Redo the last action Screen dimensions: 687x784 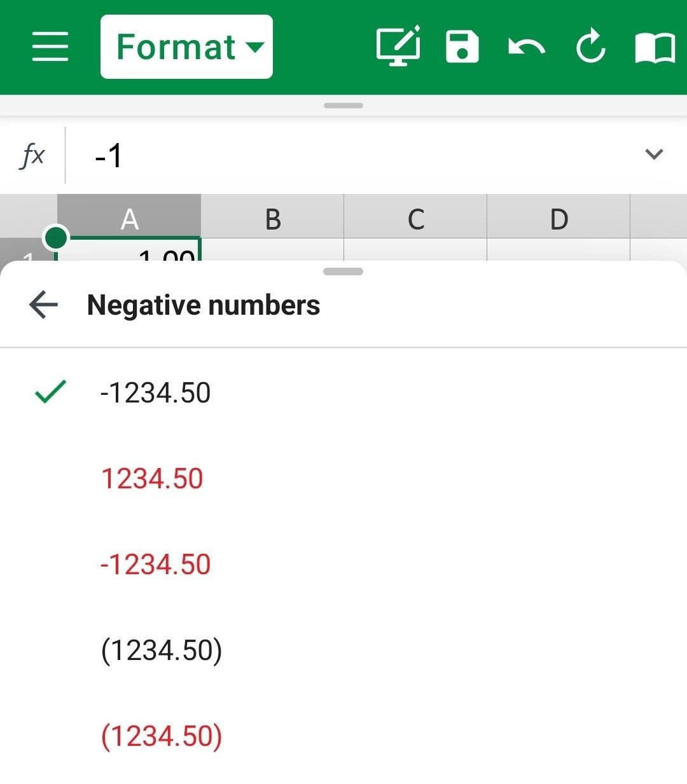click(591, 46)
